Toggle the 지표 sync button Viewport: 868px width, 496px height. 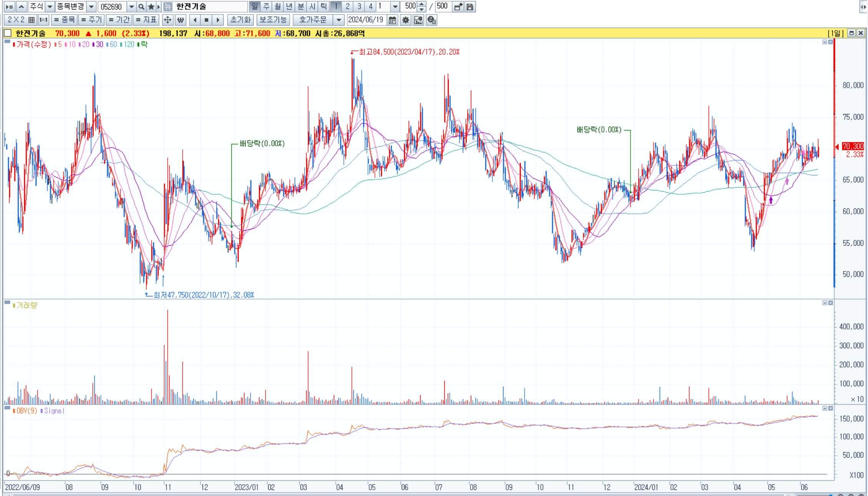[146, 20]
